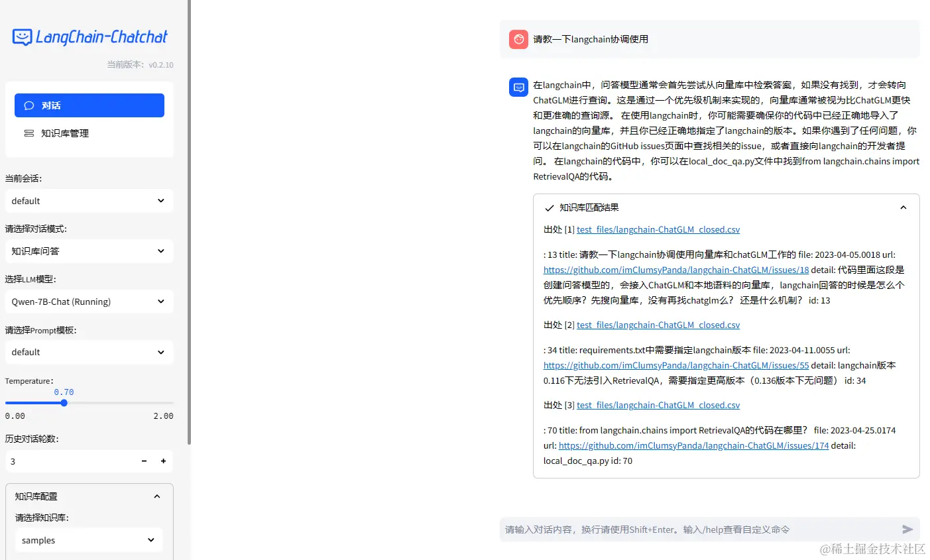
Task: Open the GitHub issues/18 link
Action: pyautogui.click(x=676, y=270)
